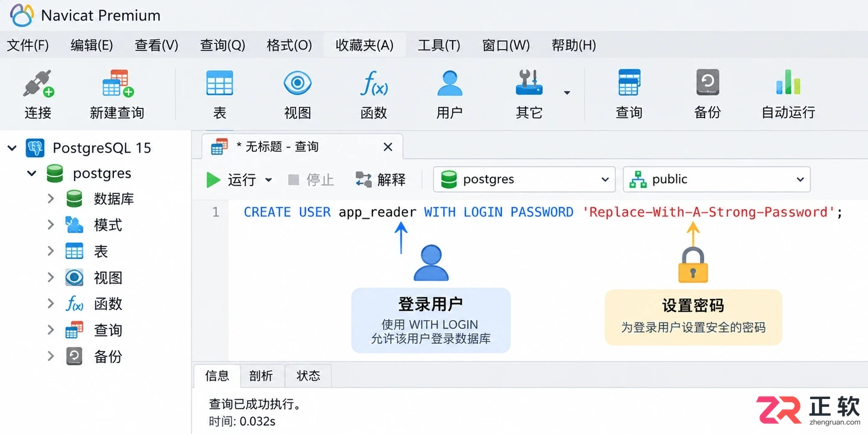Viewport: 868px width, 434px height.
Task: Click the Explain (解释) icon
Action: (363, 180)
